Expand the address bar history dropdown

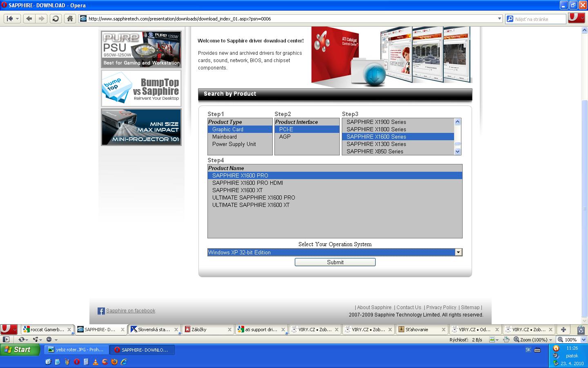(499, 18)
